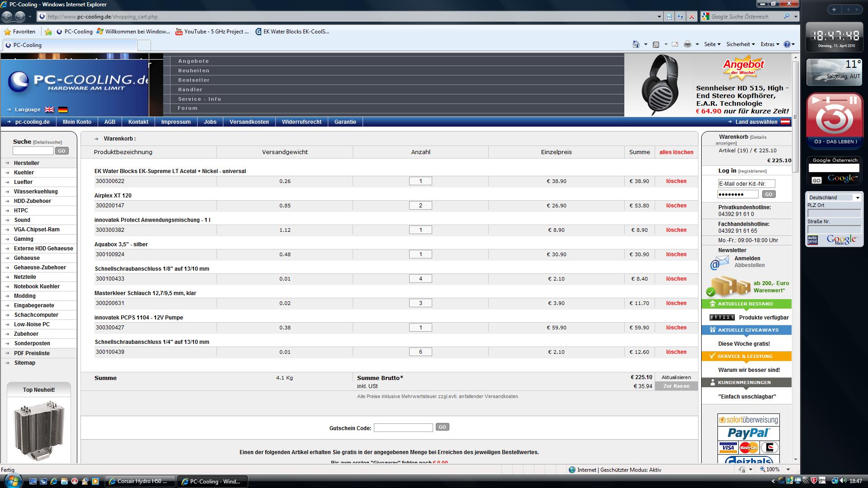
Task: Click the YouTube - 5 GHz Project favorite
Action: pos(212,32)
